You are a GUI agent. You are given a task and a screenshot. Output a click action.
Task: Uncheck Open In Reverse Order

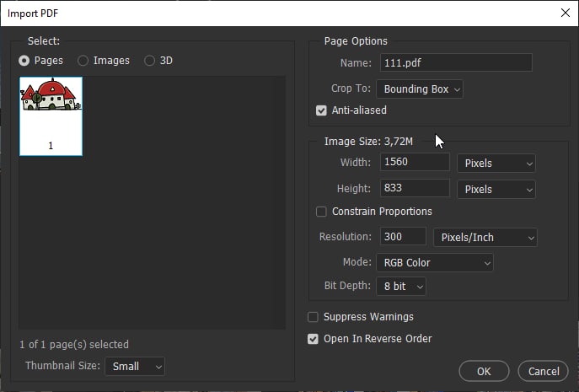tap(313, 339)
